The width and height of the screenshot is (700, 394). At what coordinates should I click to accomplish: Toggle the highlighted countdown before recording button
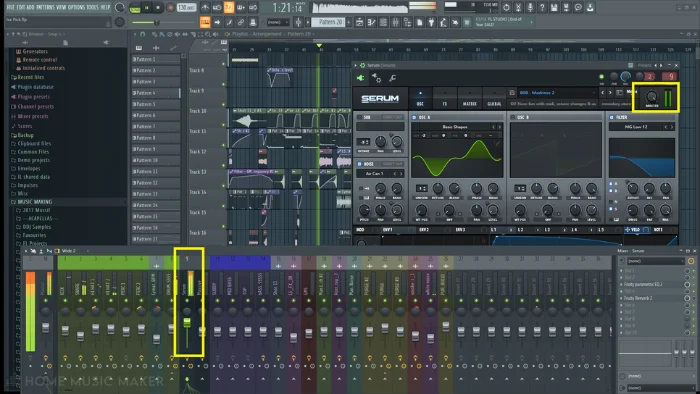(229, 8)
